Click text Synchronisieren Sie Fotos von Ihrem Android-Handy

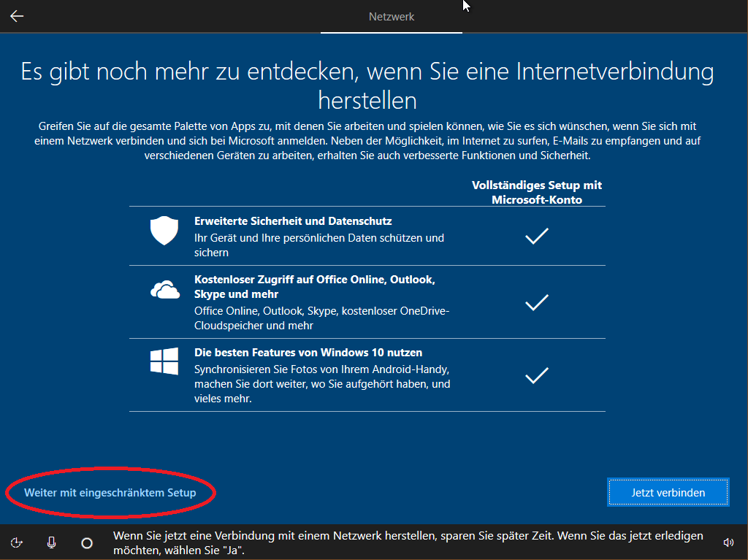click(x=322, y=384)
